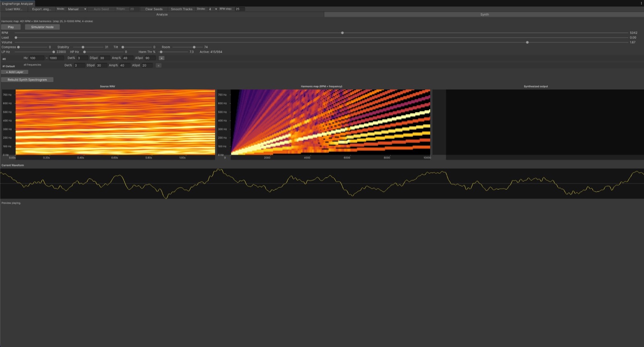
Task: Click the Stability slider handle
Action: (x=83, y=47)
